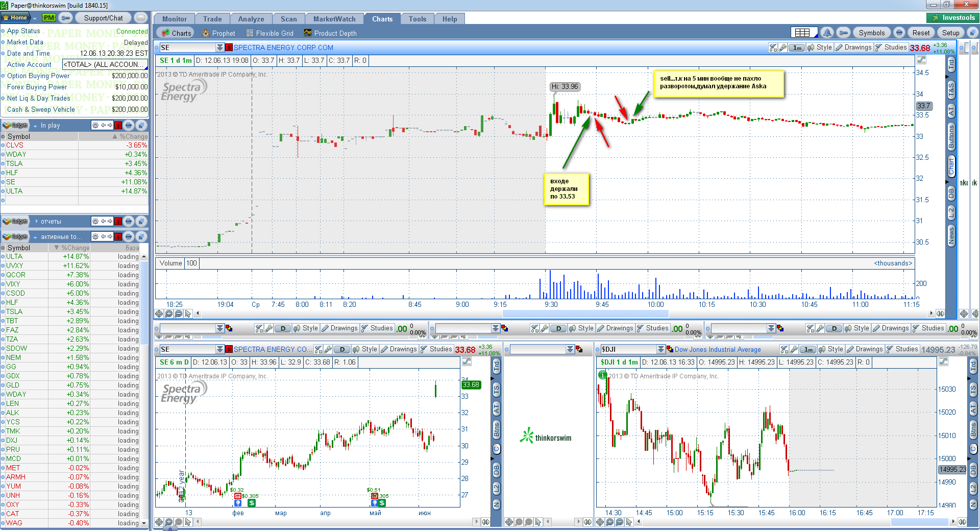Open main SE chart wrench settings

(782, 47)
